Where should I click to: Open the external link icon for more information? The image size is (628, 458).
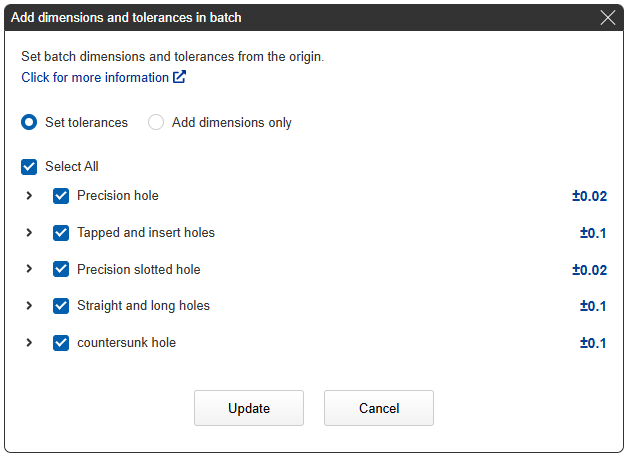pyautogui.click(x=180, y=77)
